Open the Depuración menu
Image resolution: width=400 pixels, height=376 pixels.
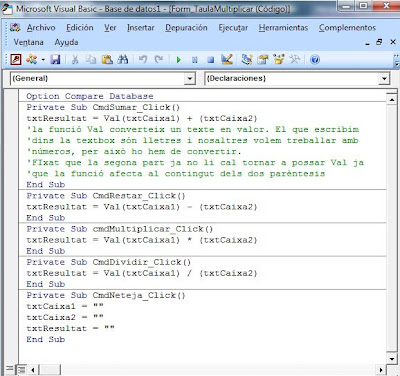point(186,28)
